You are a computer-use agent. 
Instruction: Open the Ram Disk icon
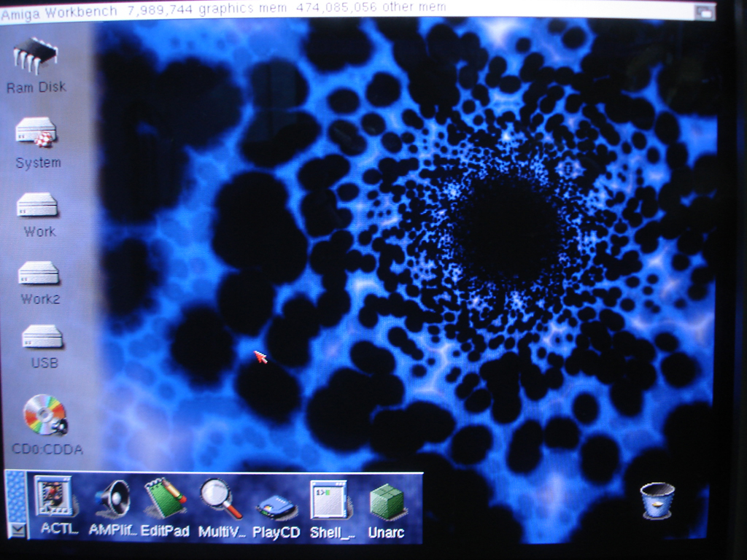(35, 56)
